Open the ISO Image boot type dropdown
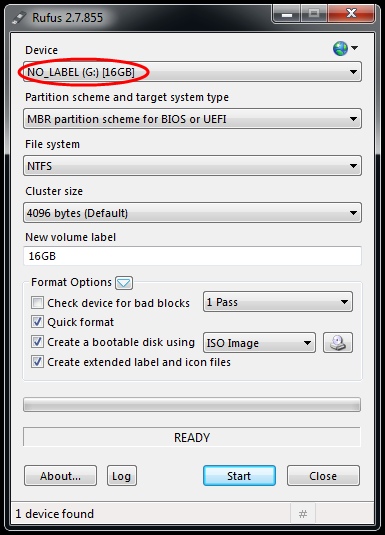 coord(259,343)
